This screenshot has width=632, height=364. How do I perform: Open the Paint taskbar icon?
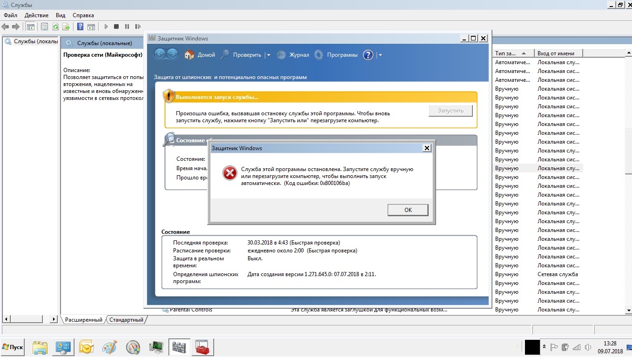point(109,347)
